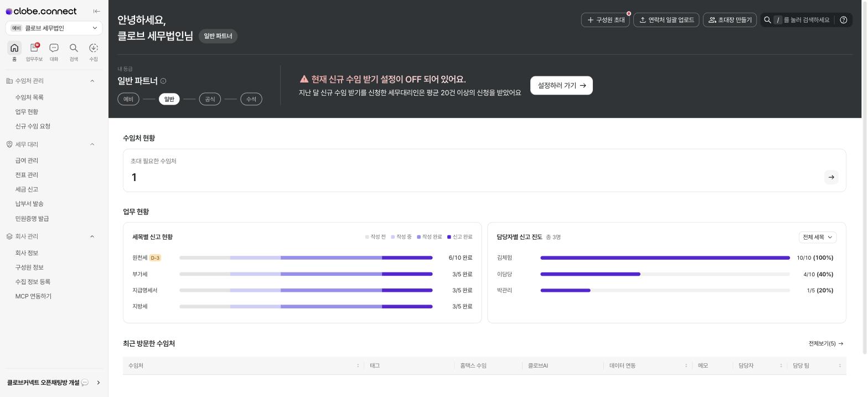Screen dimensions: 868x397
Task: Select the 수석 grade step
Action: click(x=251, y=99)
